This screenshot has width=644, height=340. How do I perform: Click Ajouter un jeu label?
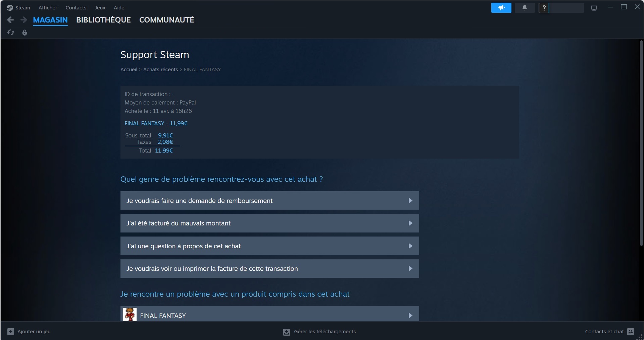pyautogui.click(x=34, y=332)
